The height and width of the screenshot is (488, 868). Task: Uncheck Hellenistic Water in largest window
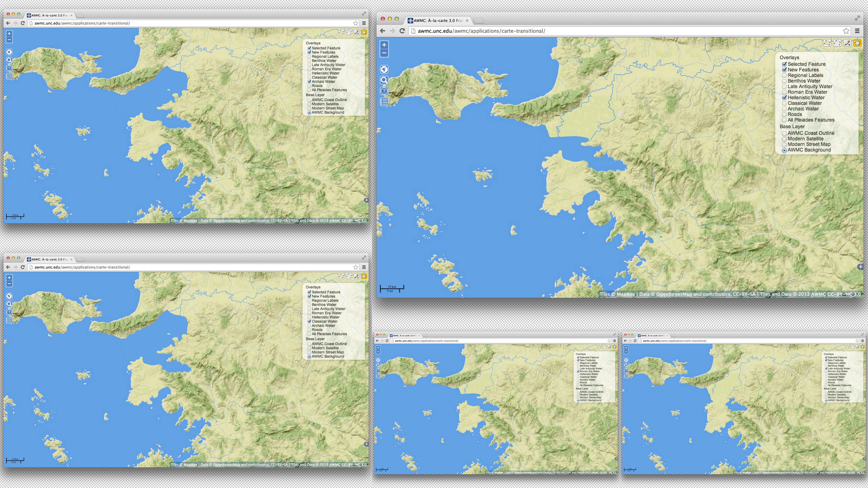click(x=784, y=98)
